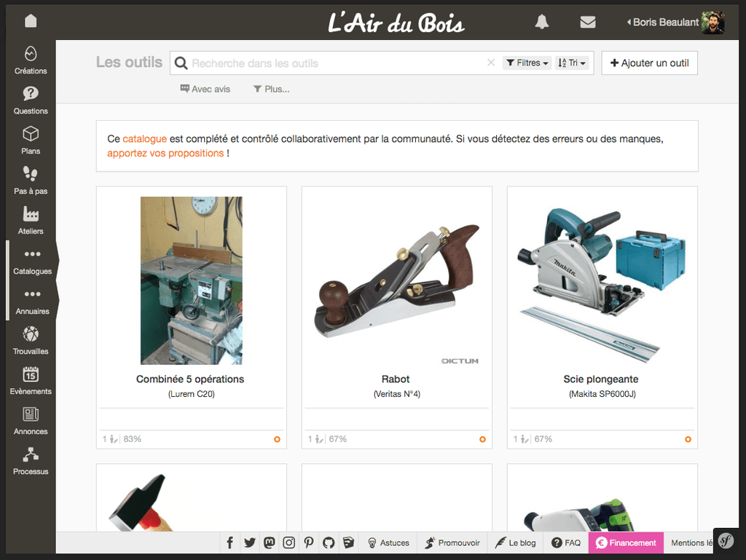Clear the search with the X icon
The width and height of the screenshot is (746, 560).
coord(491,63)
